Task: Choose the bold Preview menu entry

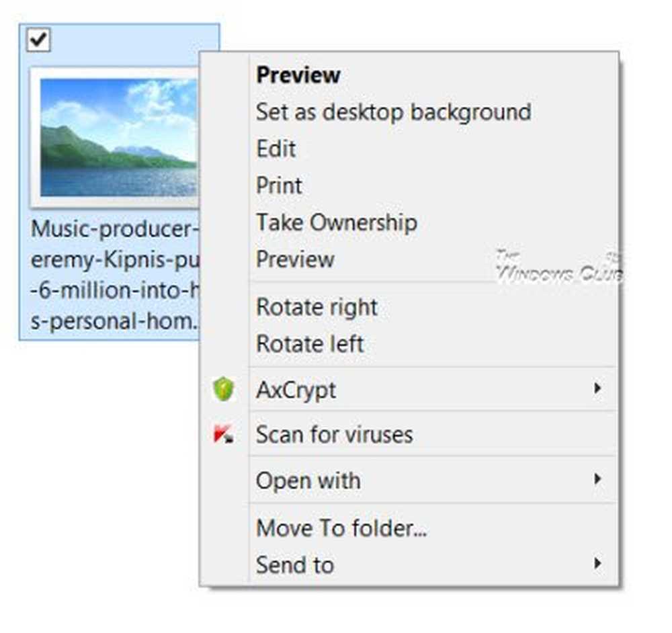Action: (298, 75)
